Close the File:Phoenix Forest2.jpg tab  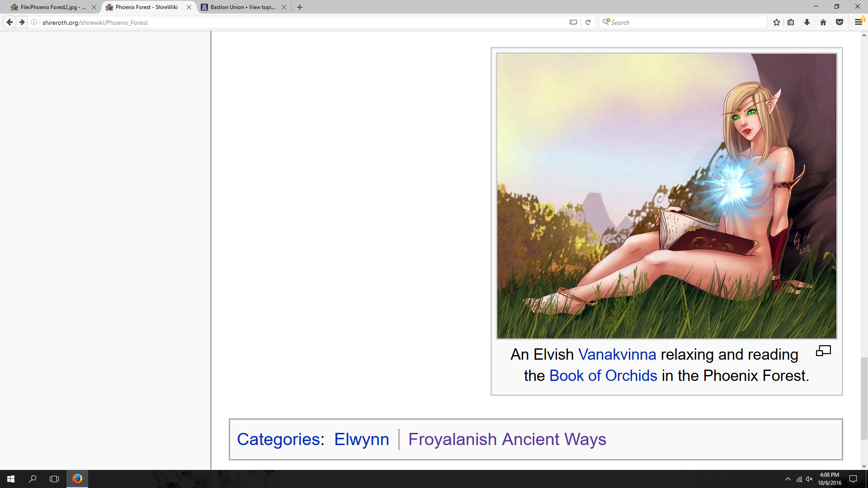coord(94,7)
